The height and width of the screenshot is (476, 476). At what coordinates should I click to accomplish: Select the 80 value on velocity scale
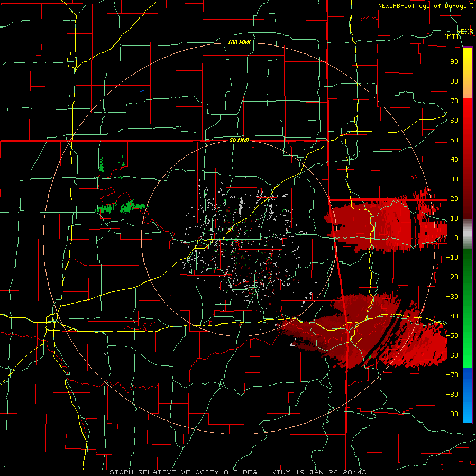[454, 81]
